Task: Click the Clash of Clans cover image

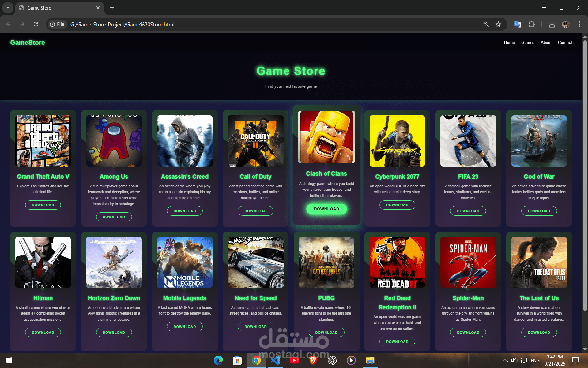Action: (326, 137)
